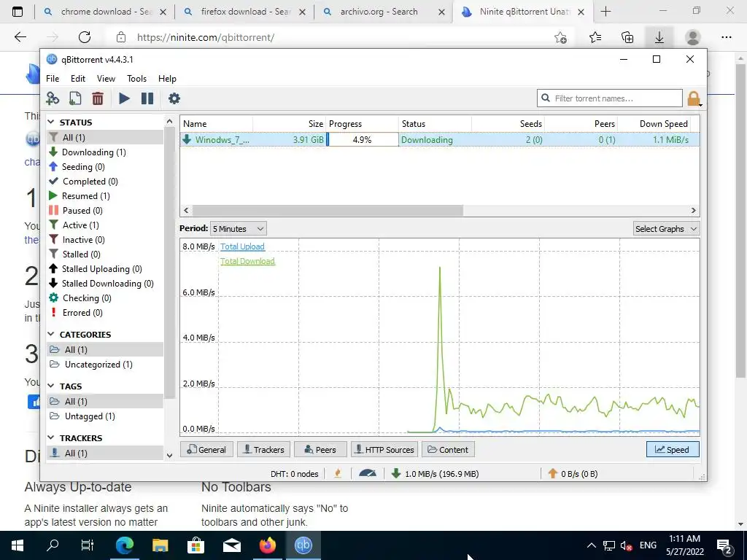Open new tab in Edge
Screen dimensions: 747x560
[x=605, y=12]
